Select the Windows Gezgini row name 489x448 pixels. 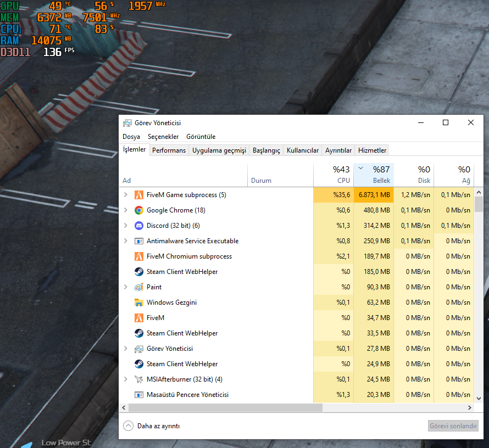pyautogui.click(x=171, y=303)
